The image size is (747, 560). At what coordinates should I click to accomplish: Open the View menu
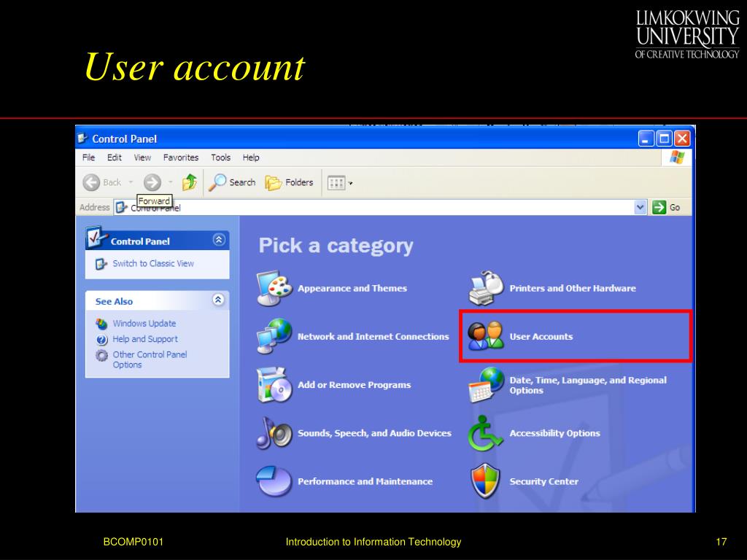(142, 157)
